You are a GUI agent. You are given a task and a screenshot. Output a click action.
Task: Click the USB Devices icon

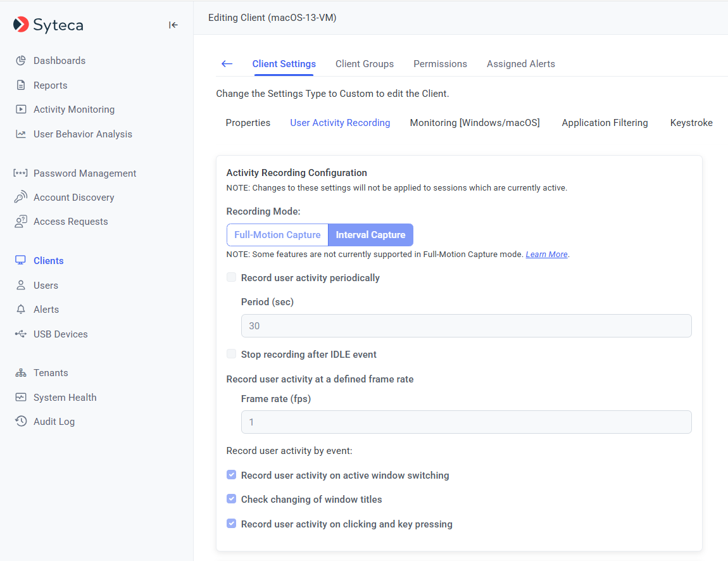21,334
